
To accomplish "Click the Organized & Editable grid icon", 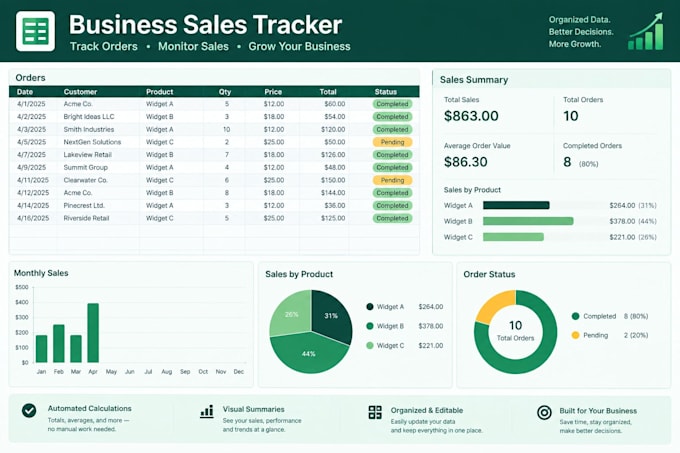I will [375, 412].
